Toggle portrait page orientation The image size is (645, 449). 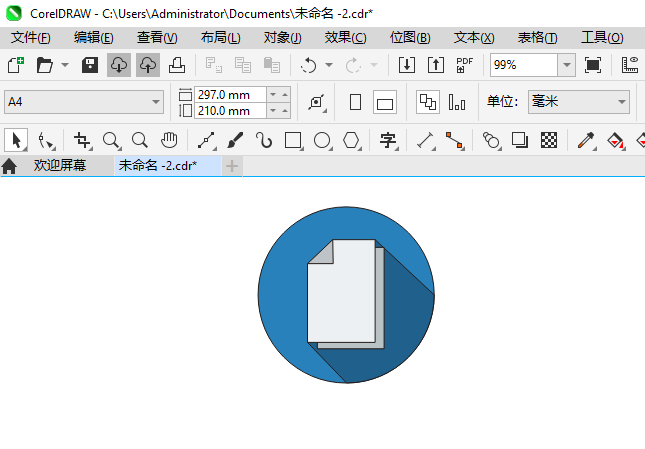click(x=355, y=102)
